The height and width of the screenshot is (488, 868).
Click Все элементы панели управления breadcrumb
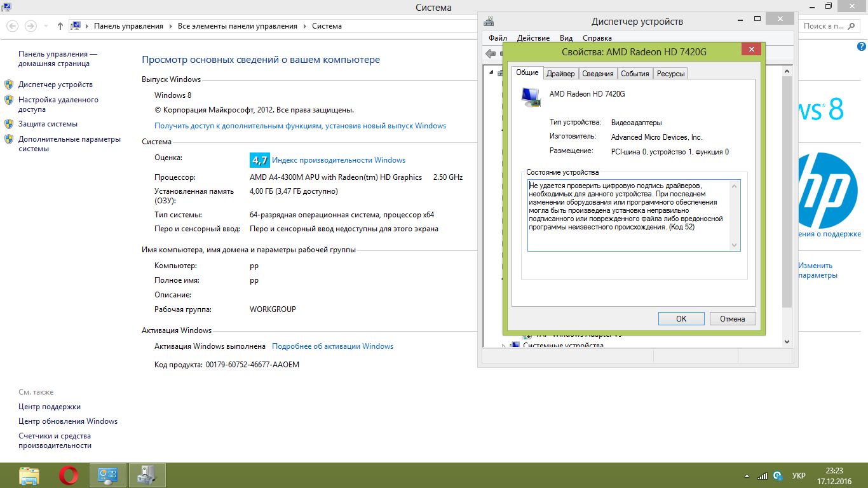[238, 26]
